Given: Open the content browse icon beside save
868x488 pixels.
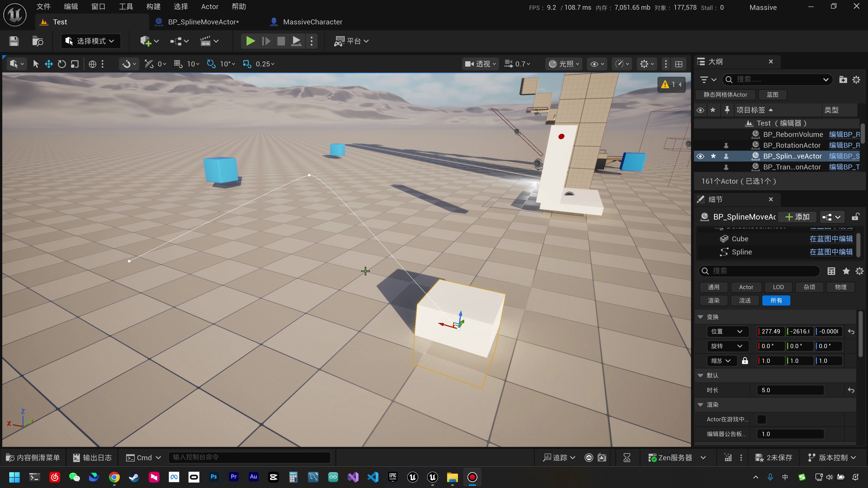Looking at the screenshot, I should [x=37, y=41].
